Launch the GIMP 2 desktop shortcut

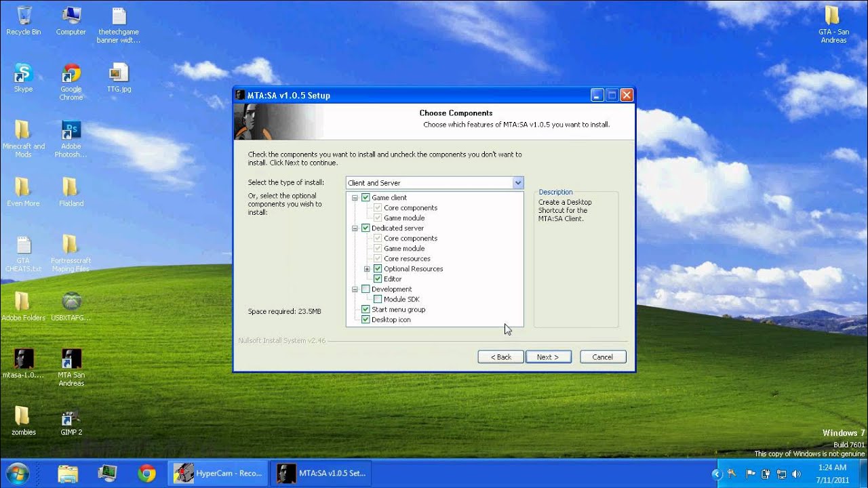pyautogui.click(x=71, y=420)
